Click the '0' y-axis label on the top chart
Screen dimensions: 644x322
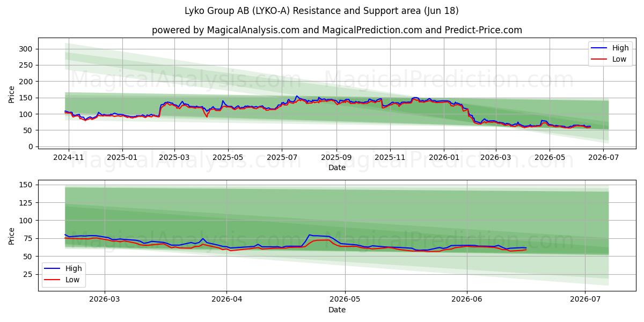[31, 147]
